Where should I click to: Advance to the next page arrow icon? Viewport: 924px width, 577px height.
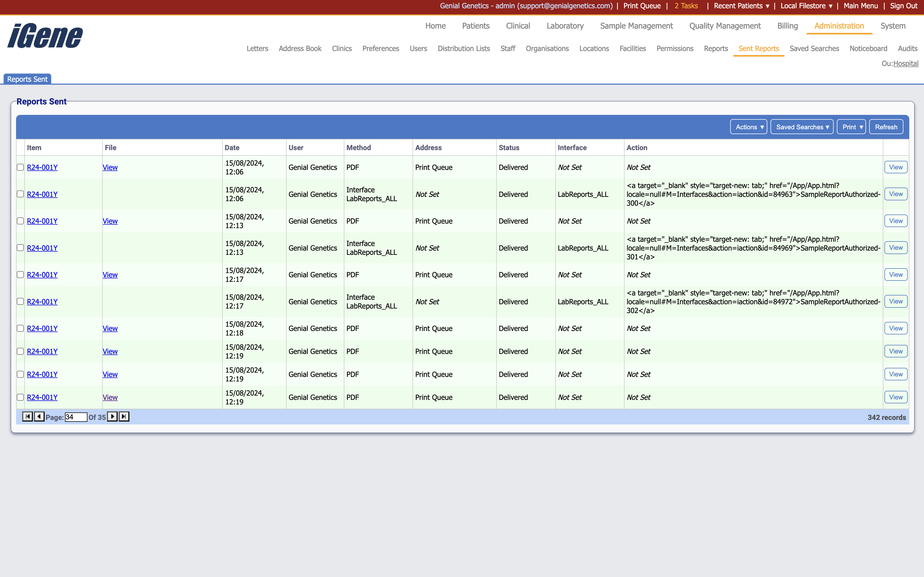tap(112, 417)
